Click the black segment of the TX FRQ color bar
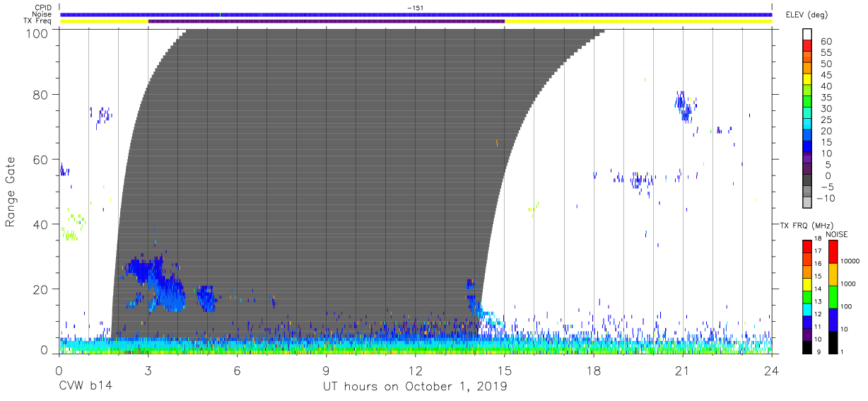The image size is (868, 401). click(807, 347)
